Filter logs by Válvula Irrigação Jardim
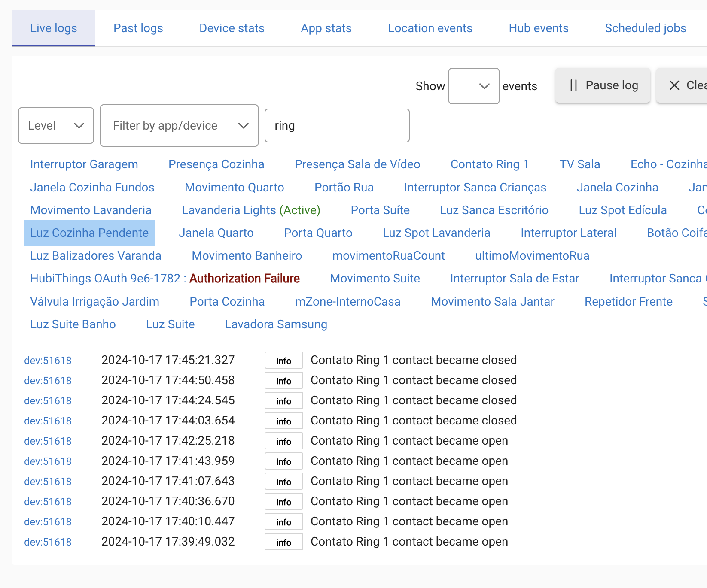 pos(95,302)
